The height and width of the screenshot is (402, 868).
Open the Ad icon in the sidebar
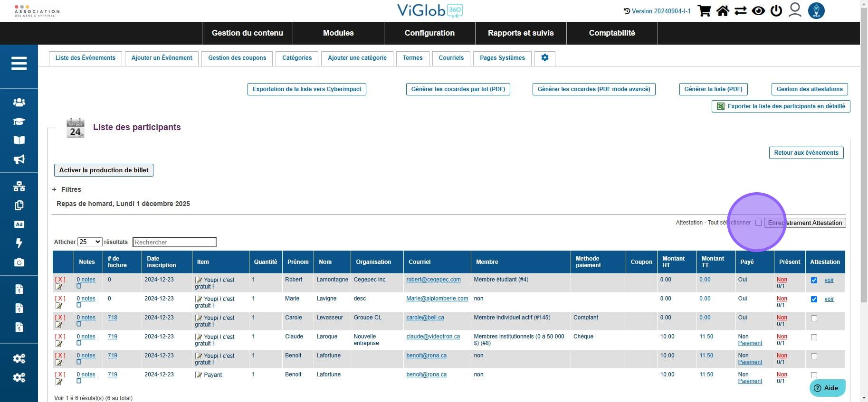(x=19, y=224)
